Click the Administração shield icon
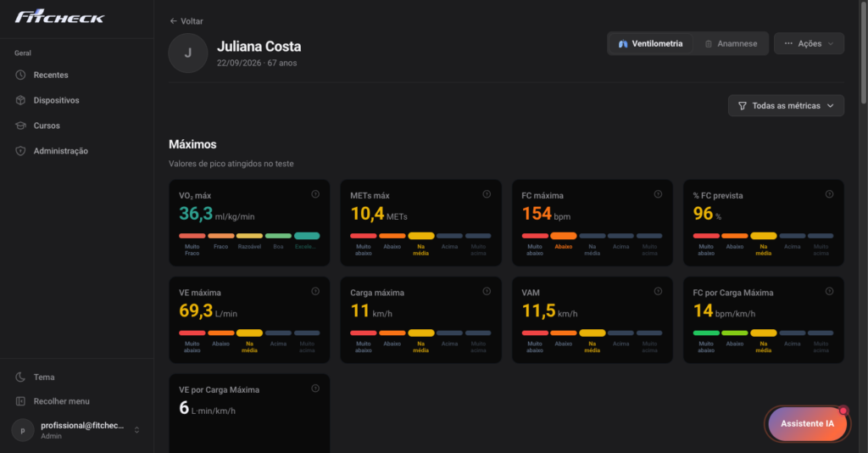Screen dimensions: 868x453 tap(20, 151)
